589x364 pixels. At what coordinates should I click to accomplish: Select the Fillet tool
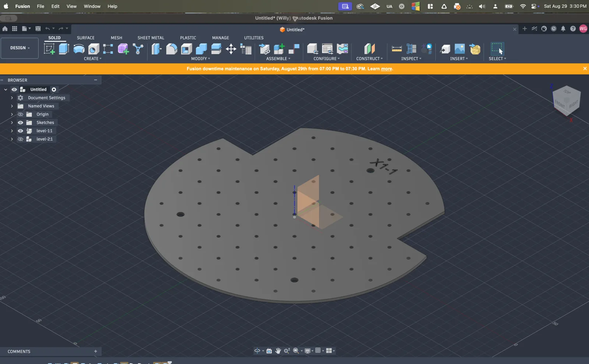172,49
